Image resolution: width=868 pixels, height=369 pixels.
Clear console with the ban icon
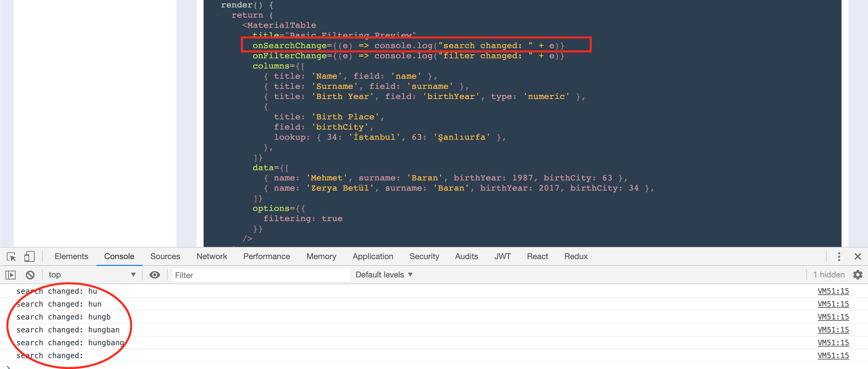[x=30, y=275]
